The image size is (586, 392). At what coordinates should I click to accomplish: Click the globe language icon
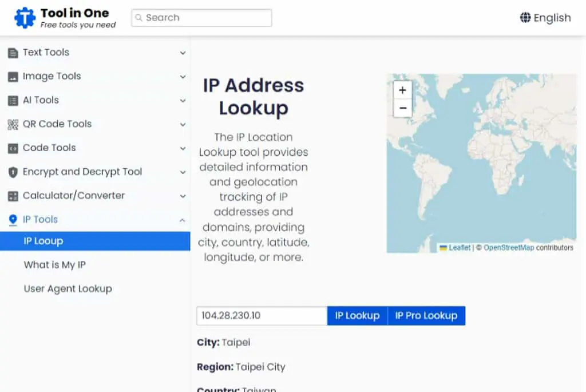click(x=525, y=18)
